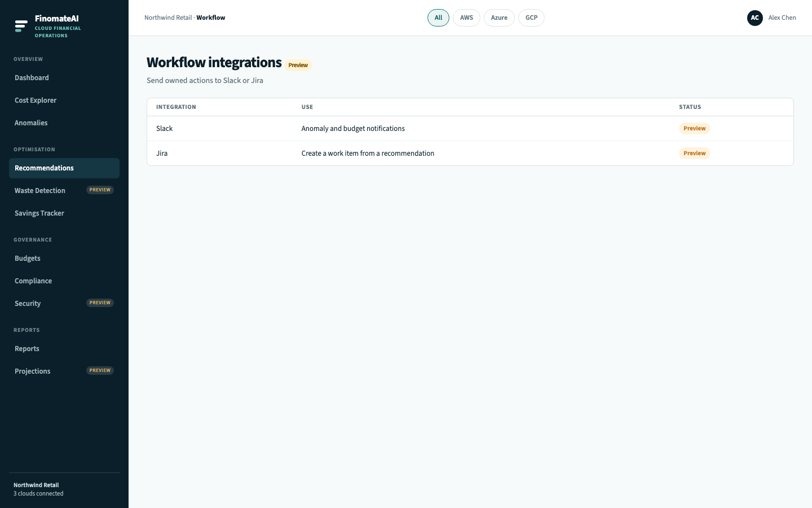Click the Northwind Retail breadcrumb
The width and height of the screenshot is (812, 508).
pos(168,18)
